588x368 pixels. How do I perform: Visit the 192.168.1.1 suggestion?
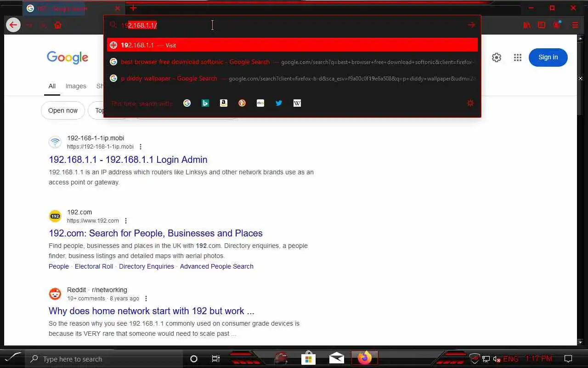pyautogui.click(x=292, y=45)
